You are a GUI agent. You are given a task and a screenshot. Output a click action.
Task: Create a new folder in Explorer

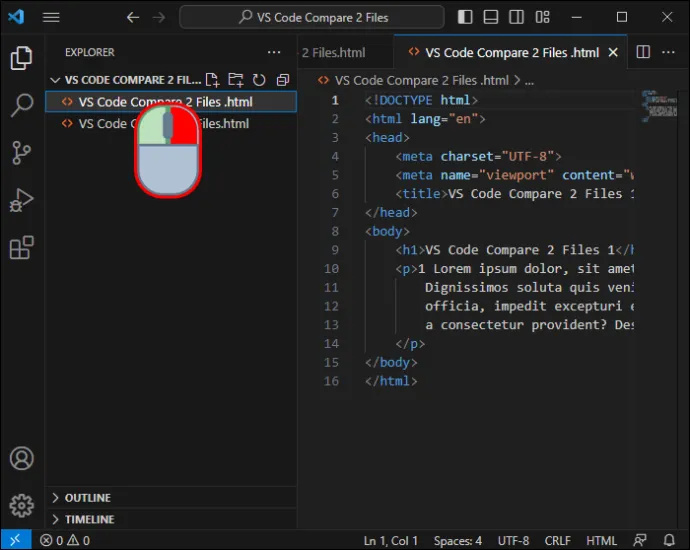(236, 80)
